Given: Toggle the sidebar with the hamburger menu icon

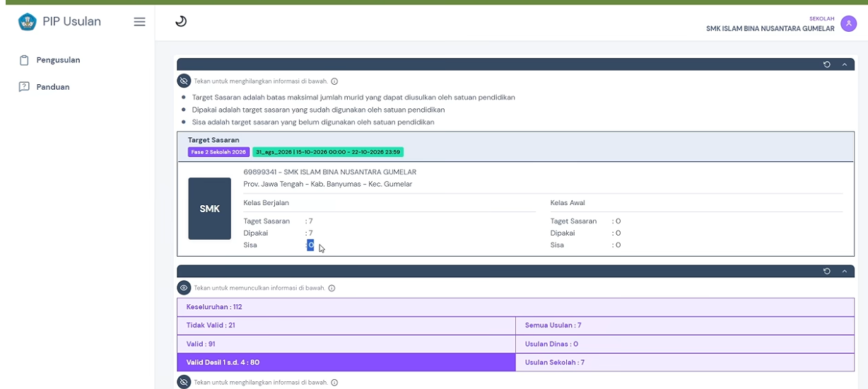Looking at the screenshot, I should click(x=140, y=22).
